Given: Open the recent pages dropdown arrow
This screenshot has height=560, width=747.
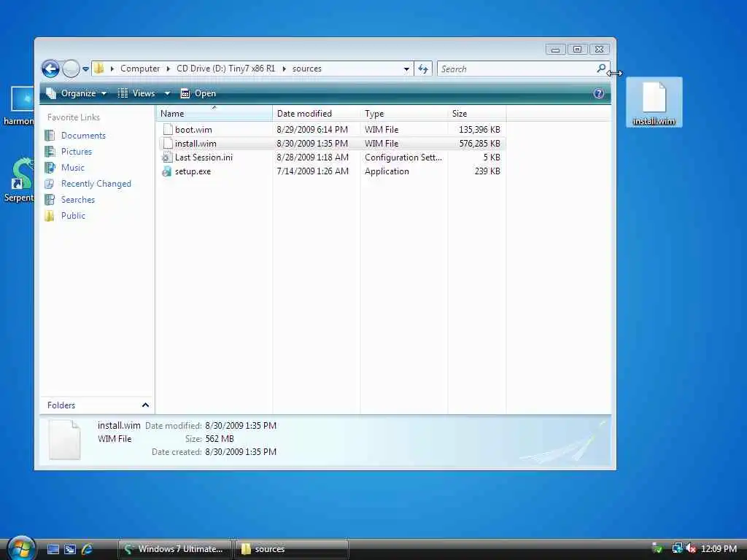Looking at the screenshot, I should pyautogui.click(x=86, y=69).
